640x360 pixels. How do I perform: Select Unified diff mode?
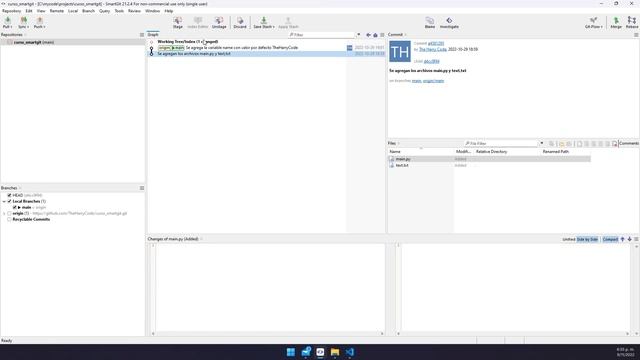click(x=569, y=239)
